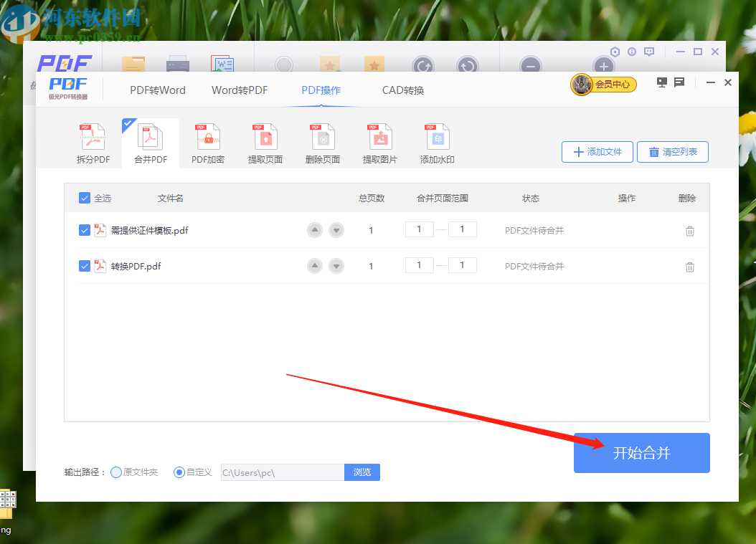756x544 pixels.
Task: Open the 提取页面 tool
Action: [265, 142]
